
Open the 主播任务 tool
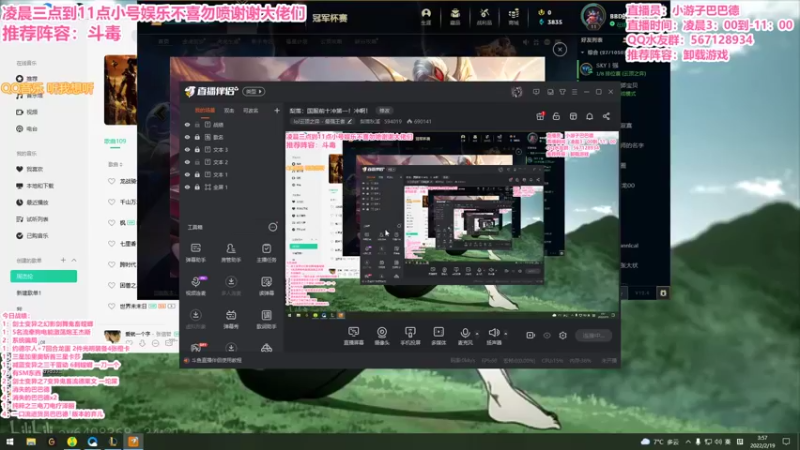[266, 253]
